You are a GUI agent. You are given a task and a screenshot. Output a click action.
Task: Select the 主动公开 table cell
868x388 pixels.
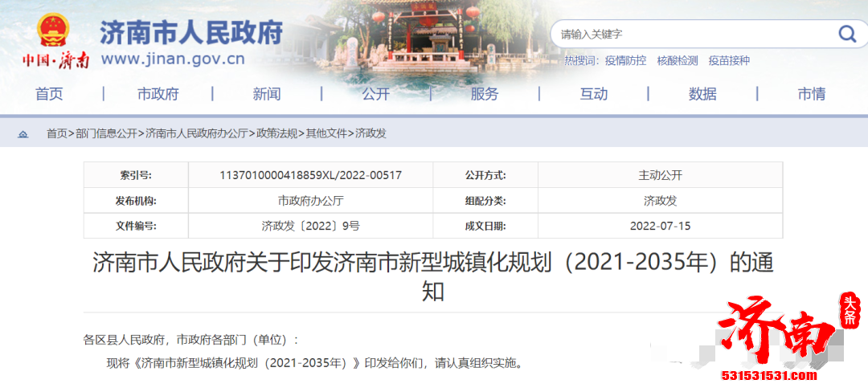tap(661, 175)
